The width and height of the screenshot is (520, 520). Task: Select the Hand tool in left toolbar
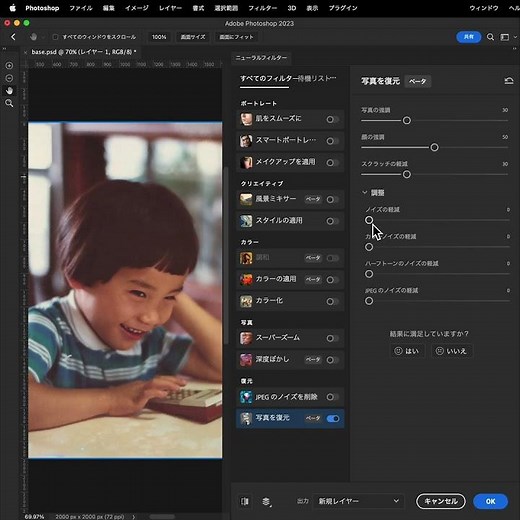pos(9,90)
